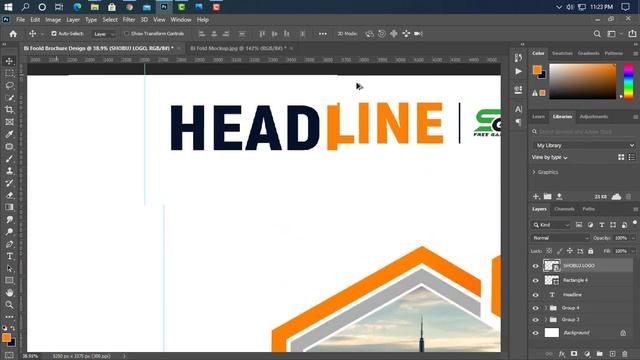Open the Character panel icon
The image size is (640, 360).
pos(518,109)
